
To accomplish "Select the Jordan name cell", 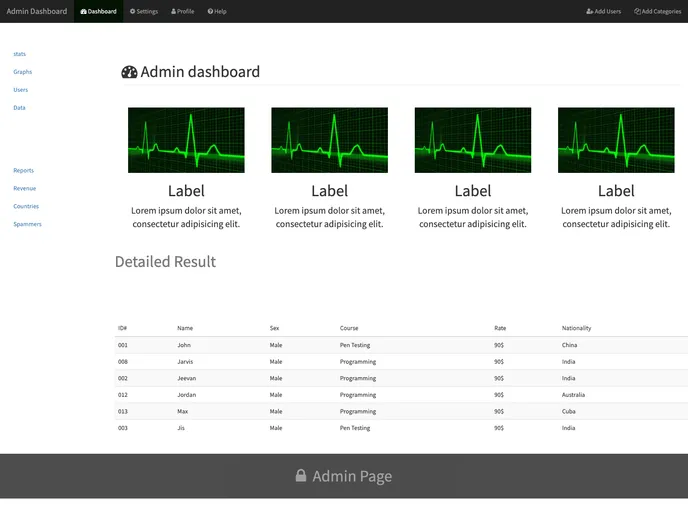I will click(x=186, y=395).
